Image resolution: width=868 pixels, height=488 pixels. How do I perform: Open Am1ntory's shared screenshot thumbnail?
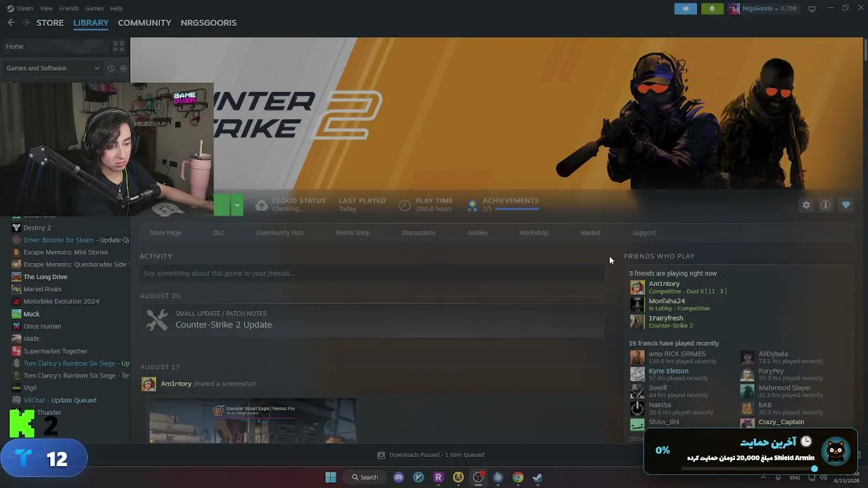tap(252, 420)
